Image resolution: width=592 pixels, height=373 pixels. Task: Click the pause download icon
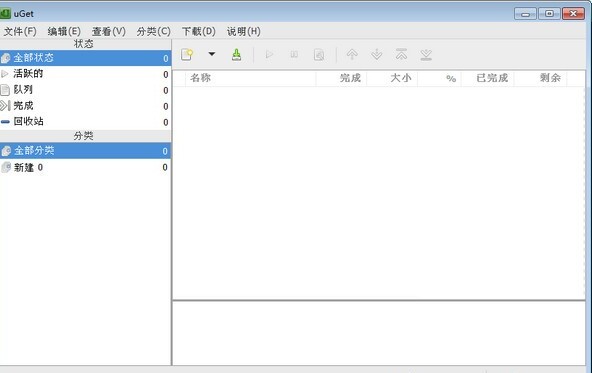(294, 55)
